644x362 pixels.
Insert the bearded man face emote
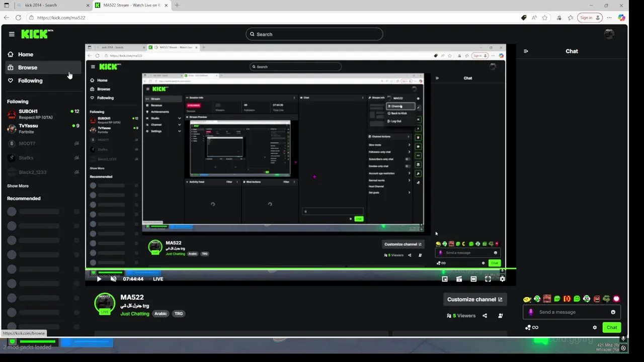click(547, 299)
